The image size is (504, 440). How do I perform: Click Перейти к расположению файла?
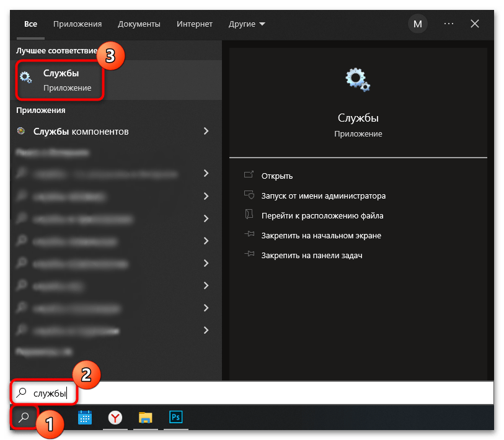pos(322,215)
